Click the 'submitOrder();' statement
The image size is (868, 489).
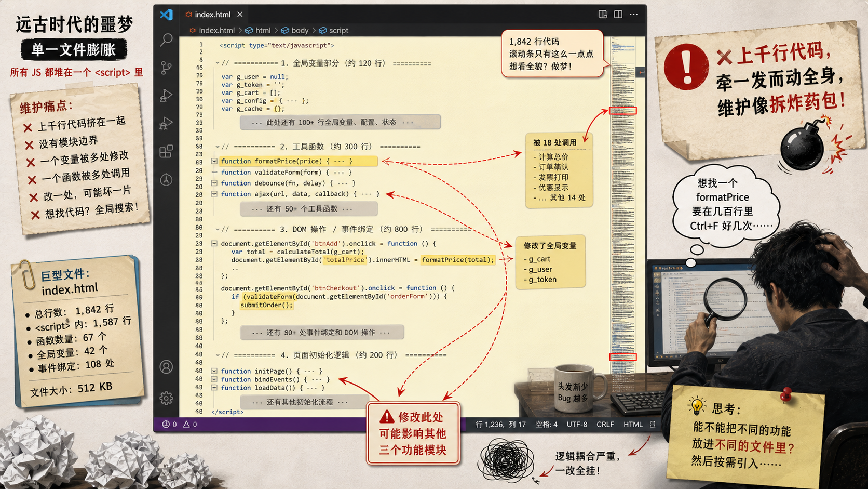(x=266, y=305)
